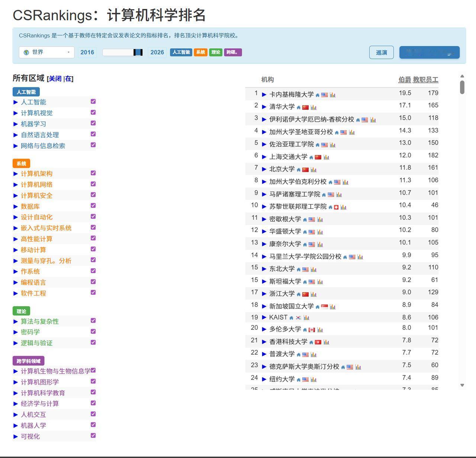The height and width of the screenshot is (458, 476).
Task: Open the home page icon for 北京大学
Action: [299, 170]
